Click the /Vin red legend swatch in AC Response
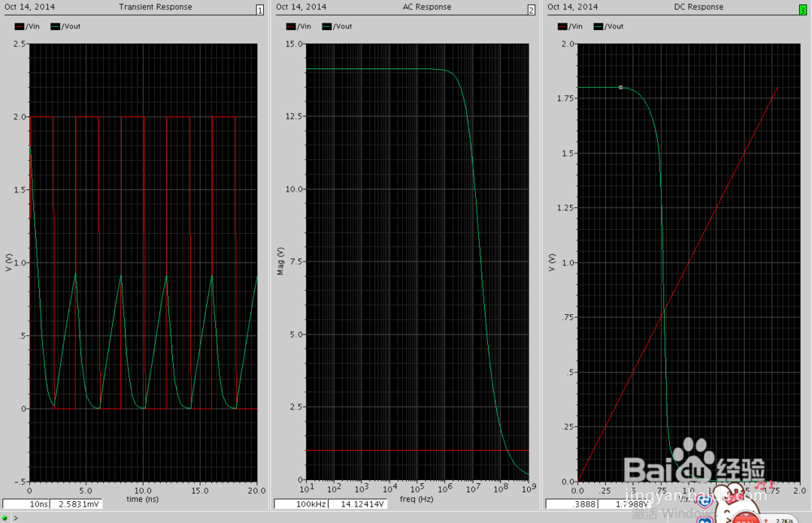The height and width of the screenshot is (523, 812). coord(291,27)
